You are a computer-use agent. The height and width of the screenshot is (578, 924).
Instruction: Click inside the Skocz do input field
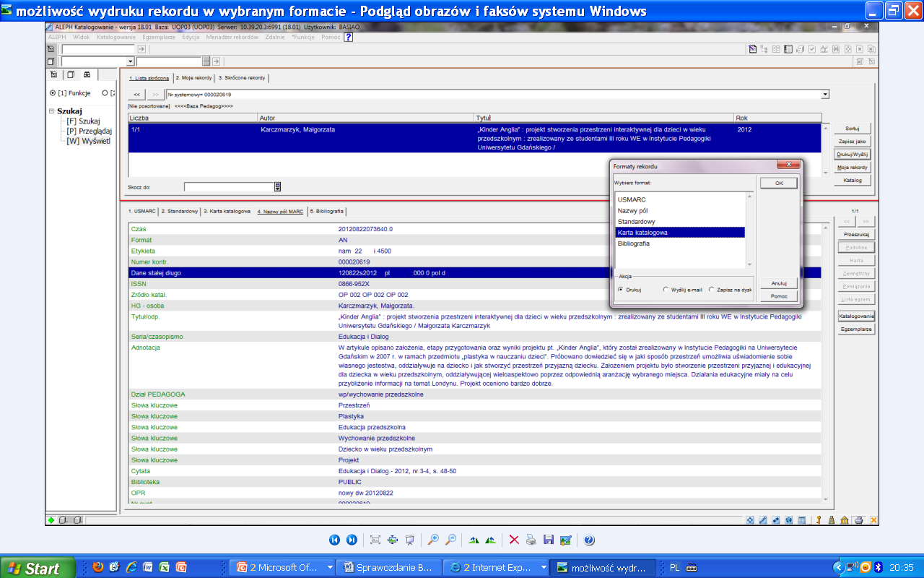229,187
